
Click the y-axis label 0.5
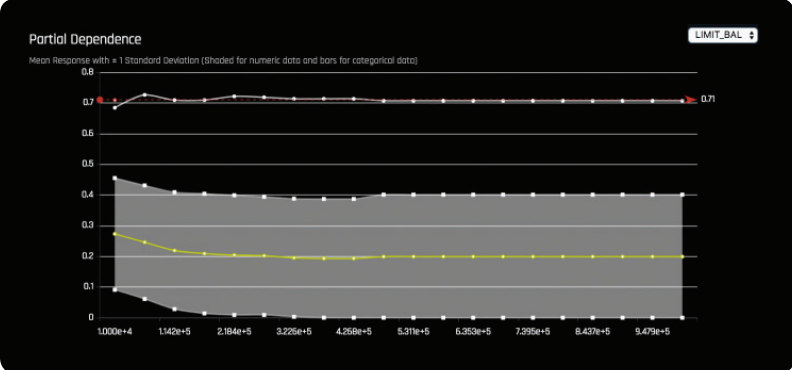88,164
